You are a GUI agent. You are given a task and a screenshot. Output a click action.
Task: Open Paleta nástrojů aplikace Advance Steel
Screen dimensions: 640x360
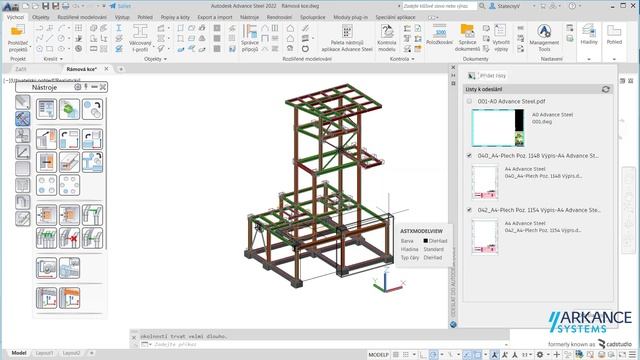tap(347, 38)
